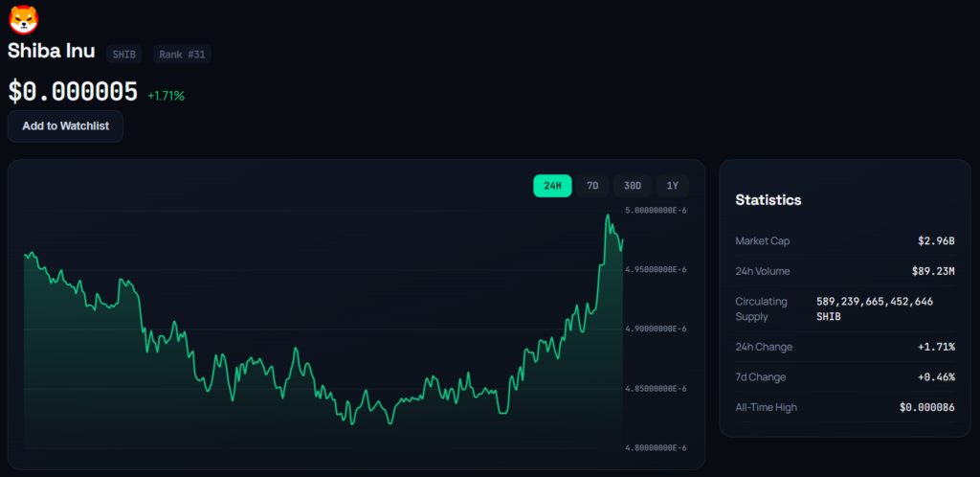Image resolution: width=980 pixels, height=477 pixels.
Task: Click the 4.90000000E-6 axis label
Action: pyautogui.click(x=657, y=329)
